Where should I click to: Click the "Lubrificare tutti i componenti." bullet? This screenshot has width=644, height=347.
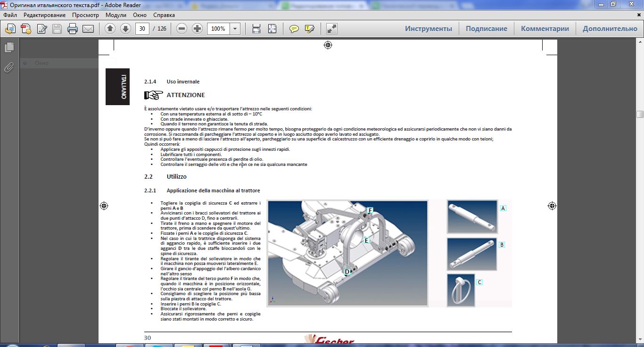191,154
